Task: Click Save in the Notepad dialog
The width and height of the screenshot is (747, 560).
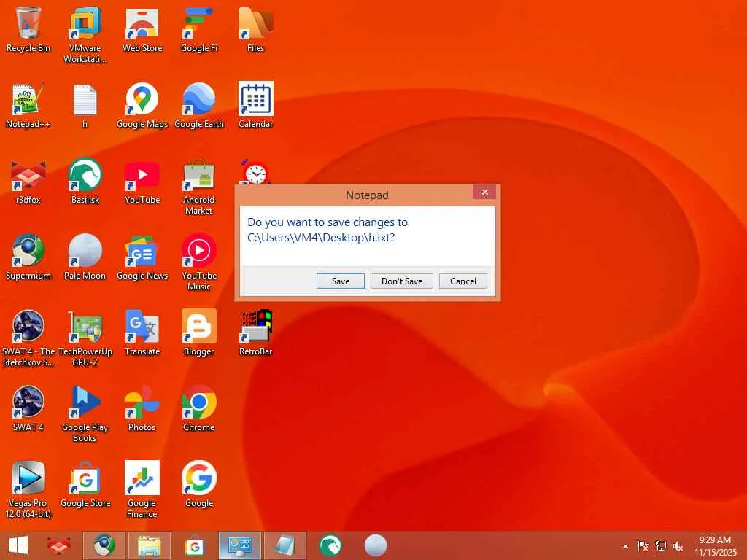Action: tap(340, 281)
